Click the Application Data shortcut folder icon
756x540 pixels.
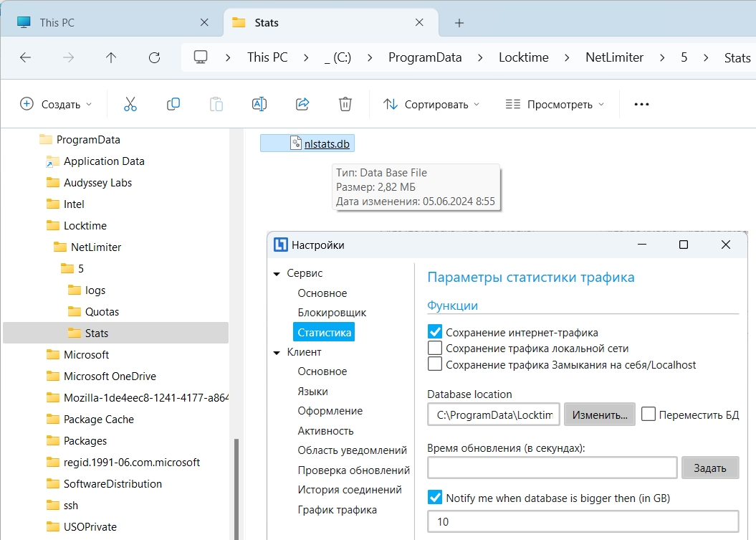pyautogui.click(x=52, y=161)
